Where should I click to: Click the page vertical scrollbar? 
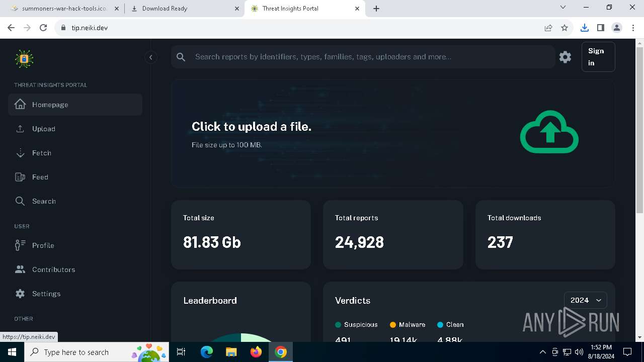(x=640, y=131)
